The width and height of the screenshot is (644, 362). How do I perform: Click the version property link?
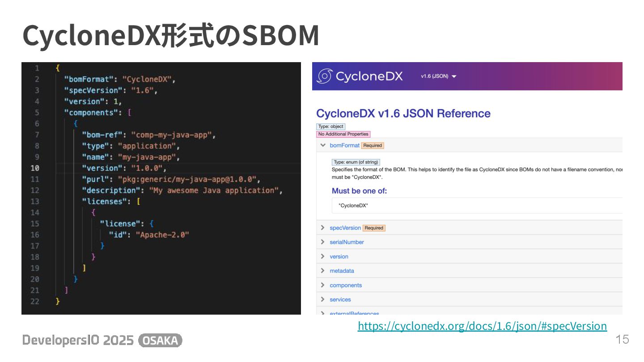(x=339, y=257)
